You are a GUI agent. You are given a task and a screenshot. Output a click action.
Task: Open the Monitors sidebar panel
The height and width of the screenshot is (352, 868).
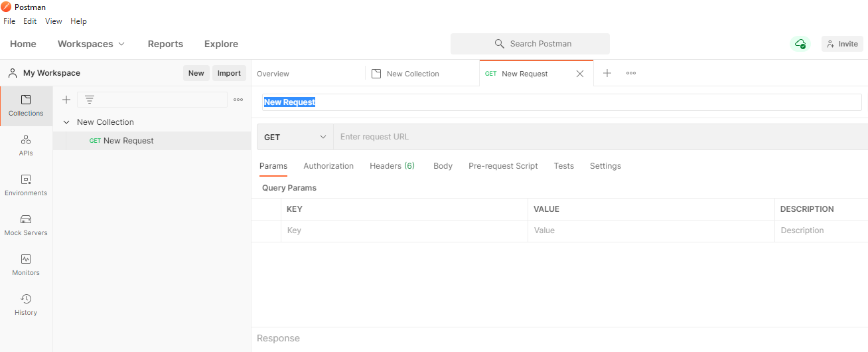26,265
